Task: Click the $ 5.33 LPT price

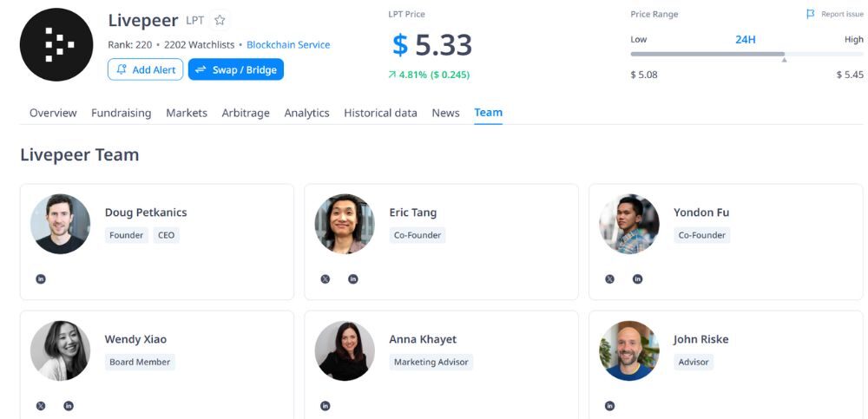Action: tap(432, 45)
